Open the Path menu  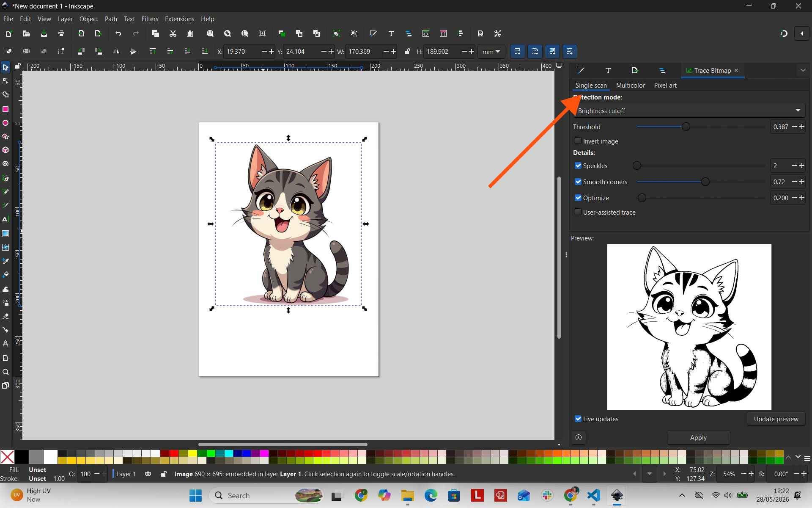click(x=111, y=19)
